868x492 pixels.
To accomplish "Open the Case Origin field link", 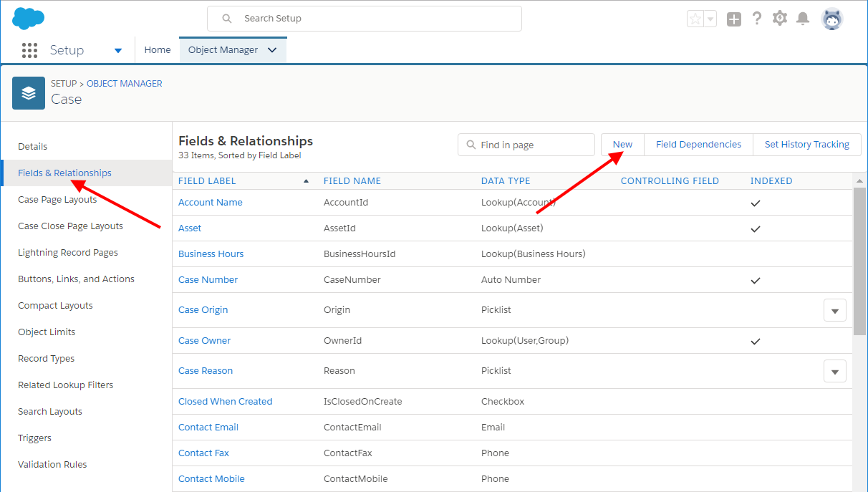I will (203, 309).
